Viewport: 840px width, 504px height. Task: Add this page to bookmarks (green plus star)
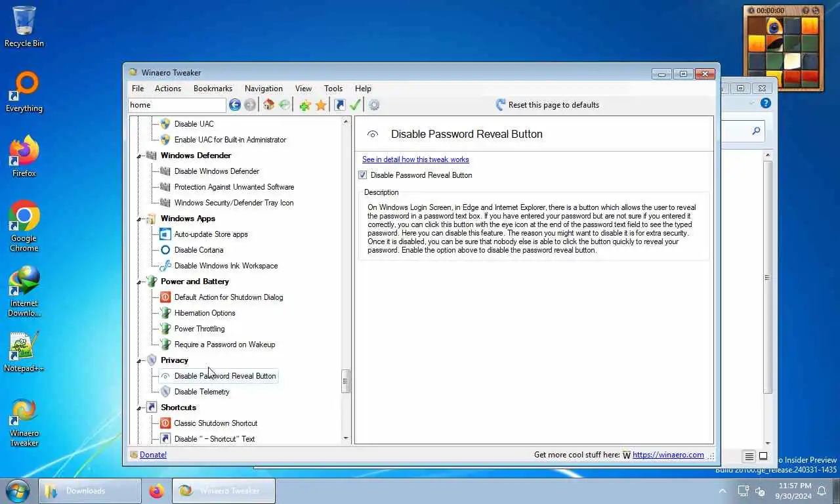(304, 105)
